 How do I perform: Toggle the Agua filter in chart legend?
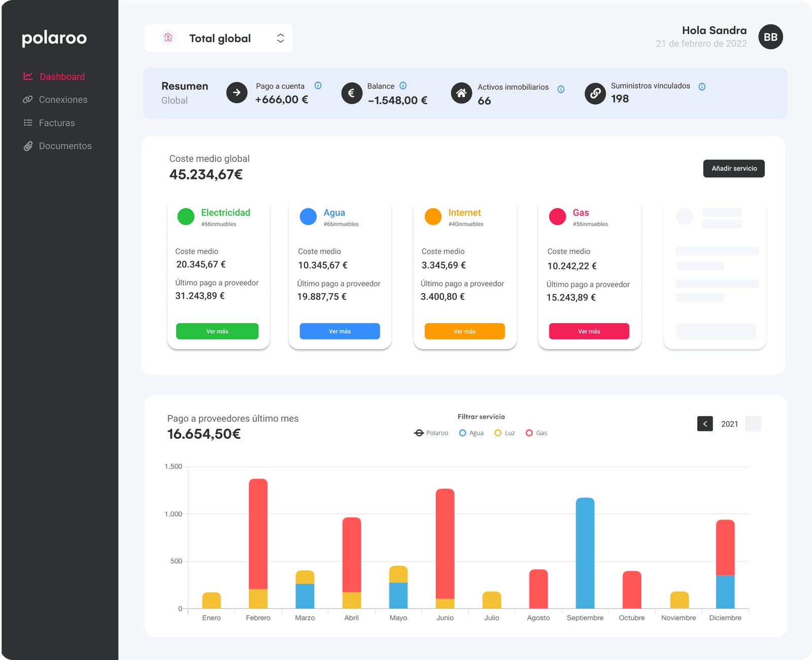pos(471,433)
